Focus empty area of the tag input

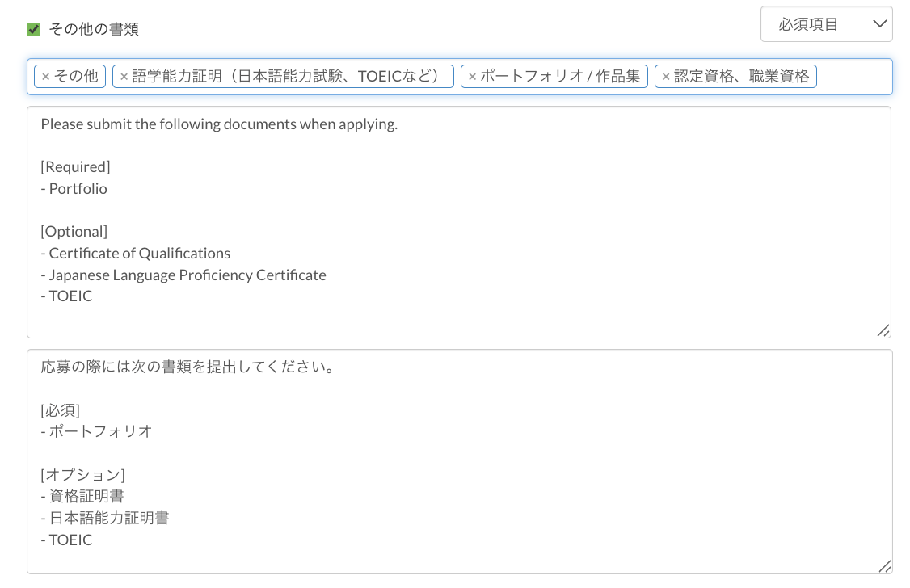853,77
